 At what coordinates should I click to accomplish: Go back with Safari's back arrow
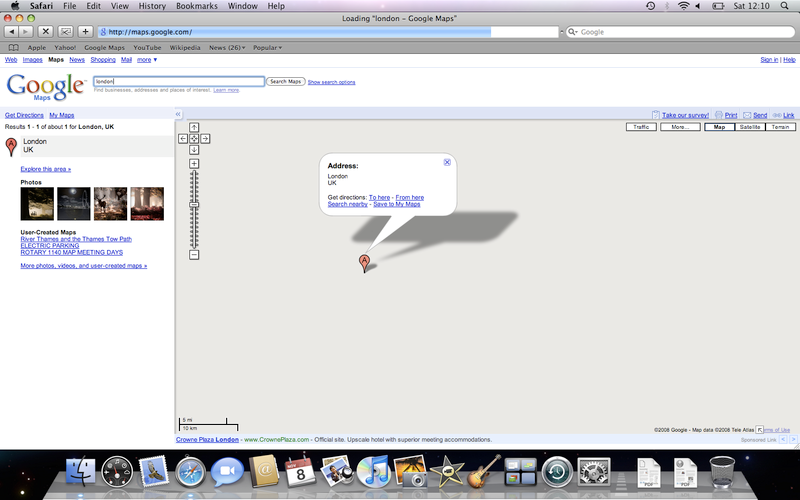pos(11,32)
